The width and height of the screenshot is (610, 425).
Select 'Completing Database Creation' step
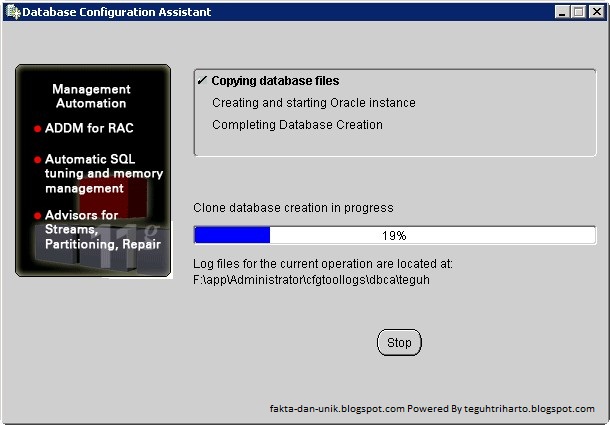(x=297, y=125)
